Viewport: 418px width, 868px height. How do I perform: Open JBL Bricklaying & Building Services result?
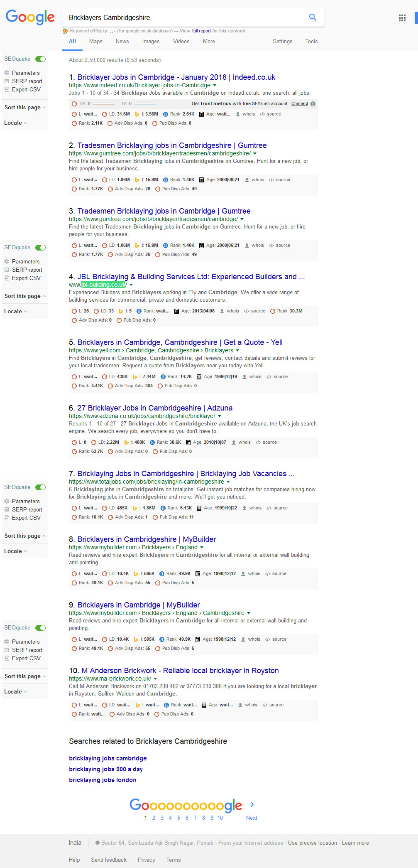pos(191,277)
